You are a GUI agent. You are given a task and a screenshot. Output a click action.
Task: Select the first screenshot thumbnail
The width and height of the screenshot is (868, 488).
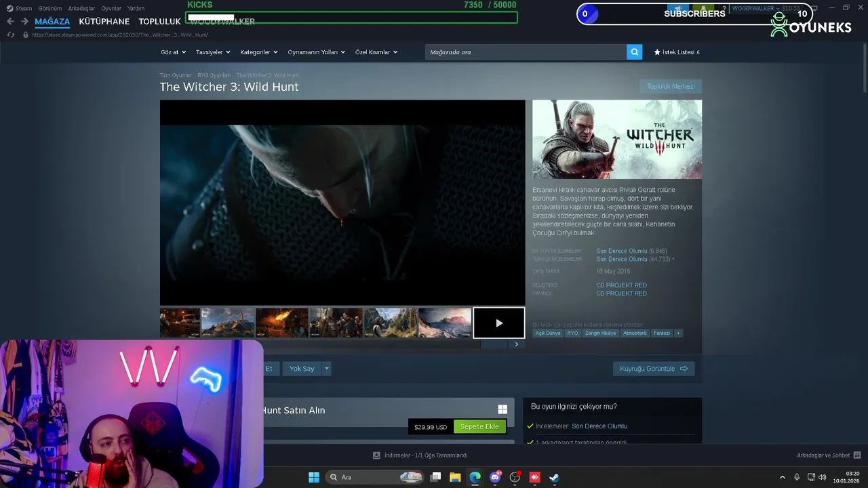tap(180, 323)
